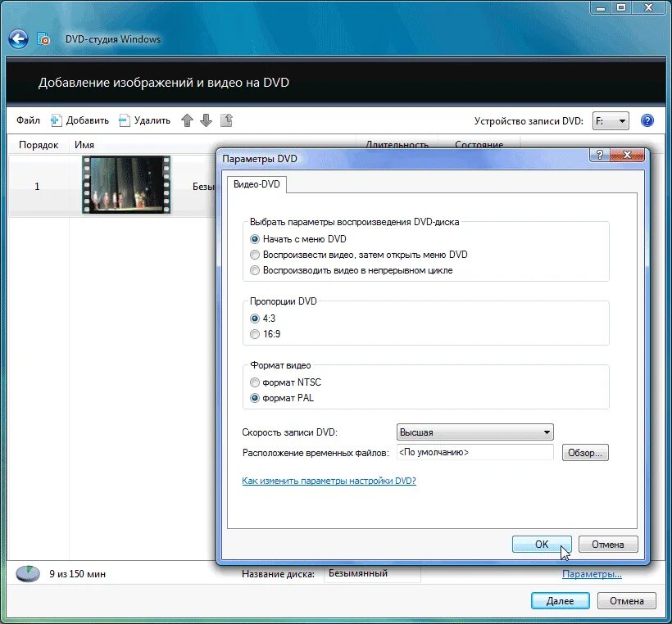
Task: Choose the 4:3 aspect ratio
Action: pos(262,319)
